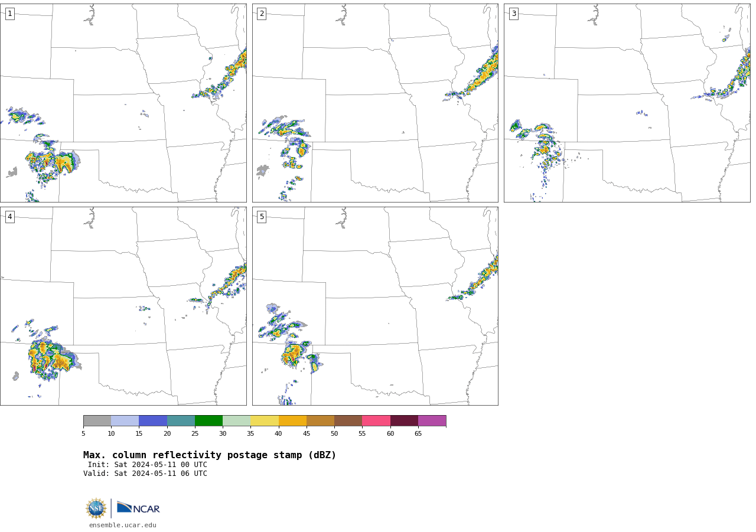Select the dark green 25-30 dBZ swatch
Viewport: 756px width, 532px height.
(208, 421)
